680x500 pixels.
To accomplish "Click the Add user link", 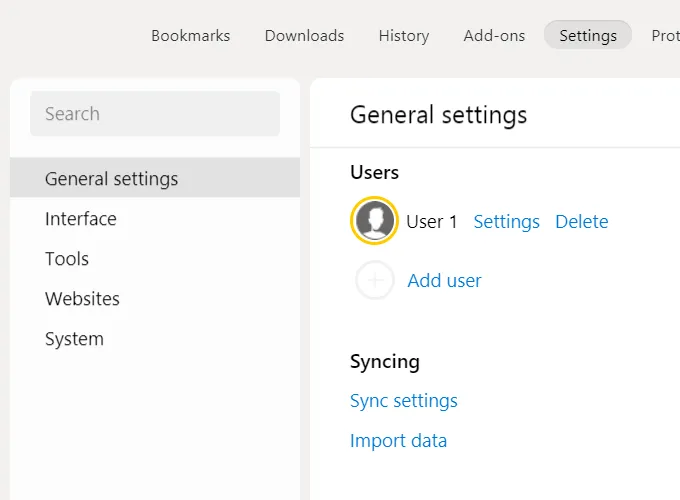I will pyautogui.click(x=444, y=281).
